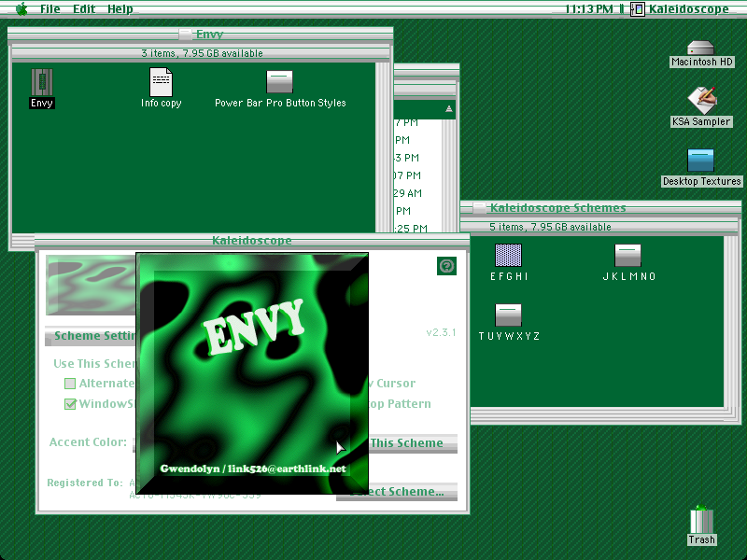Viewport: 747px width, 560px height.
Task: Click the Kaleidoscope Schemes window title icon
Action: (x=479, y=208)
